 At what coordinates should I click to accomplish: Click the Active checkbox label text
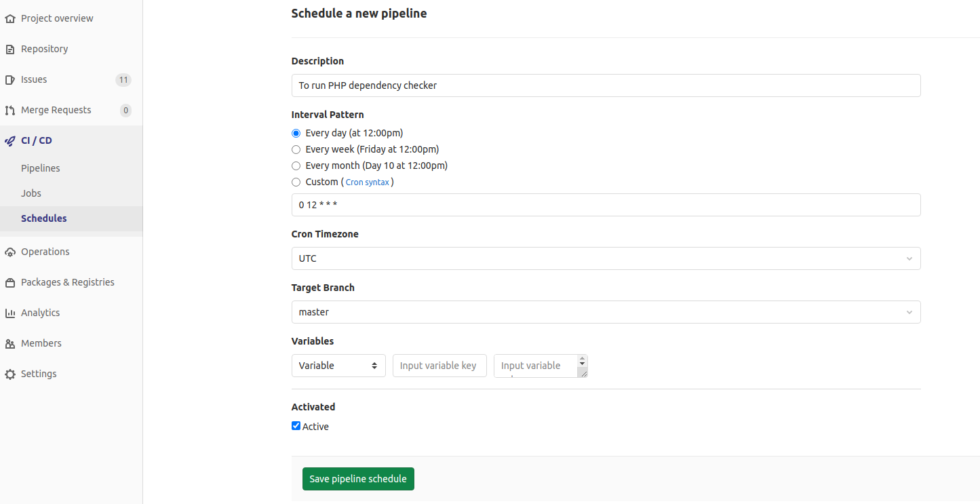tap(316, 427)
